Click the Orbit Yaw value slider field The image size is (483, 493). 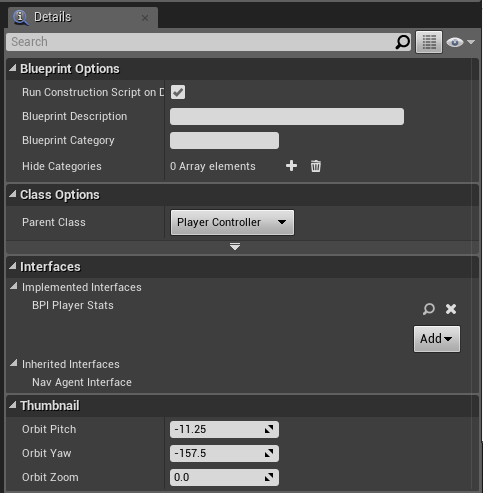point(224,453)
